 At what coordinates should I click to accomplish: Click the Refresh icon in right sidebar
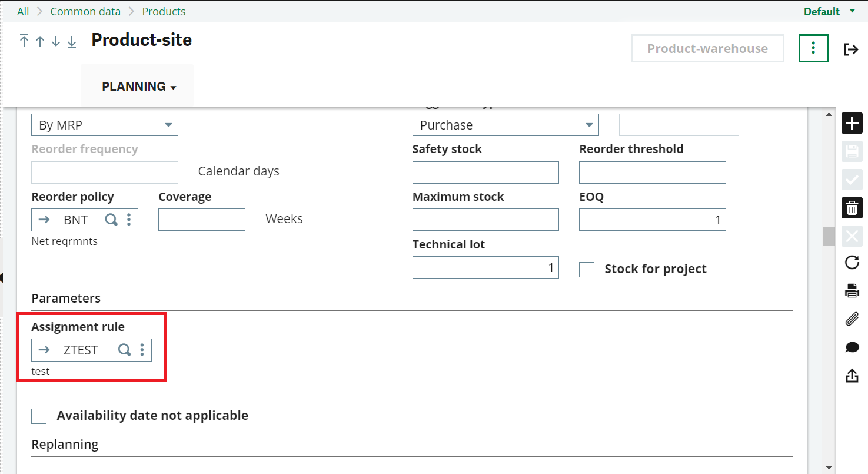pos(852,263)
